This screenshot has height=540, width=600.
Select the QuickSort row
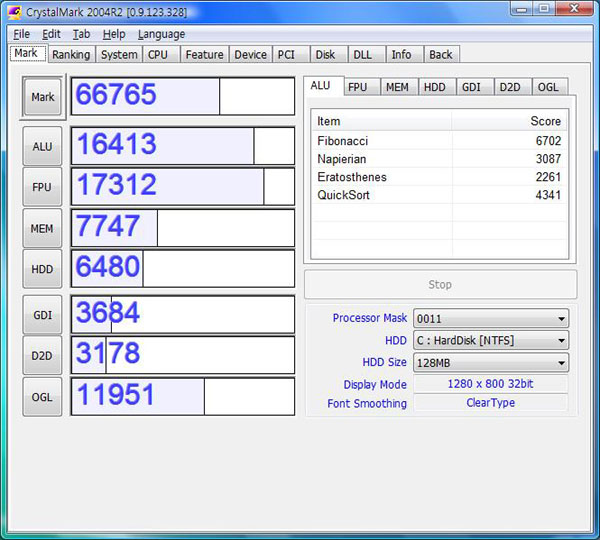tap(439, 195)
